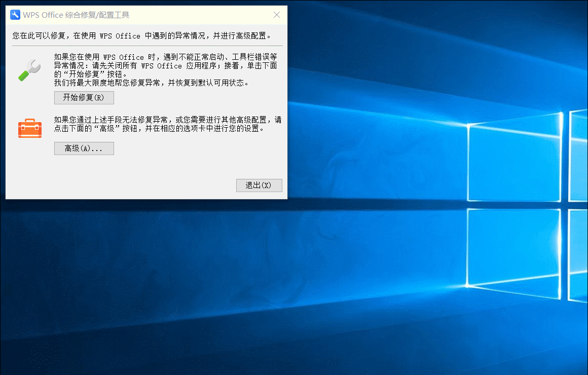This screenshot has height=375, width=588.
Task: Click the orange toolbox icon
Action: coord(30,128)
